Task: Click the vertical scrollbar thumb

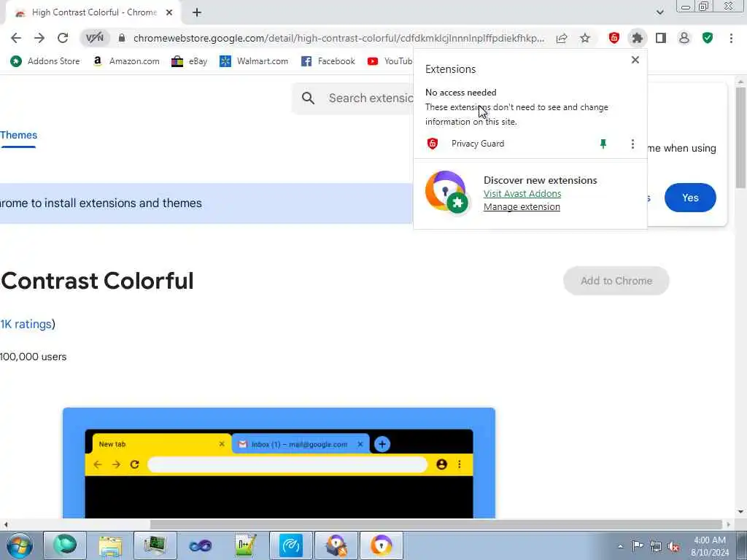Action: (741, 138)
